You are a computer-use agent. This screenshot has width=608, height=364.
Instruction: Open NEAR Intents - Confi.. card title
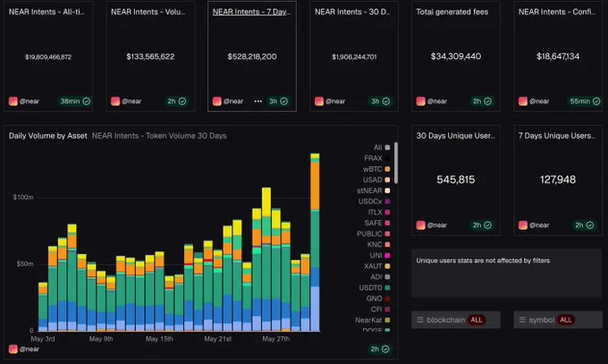(557, 12)
